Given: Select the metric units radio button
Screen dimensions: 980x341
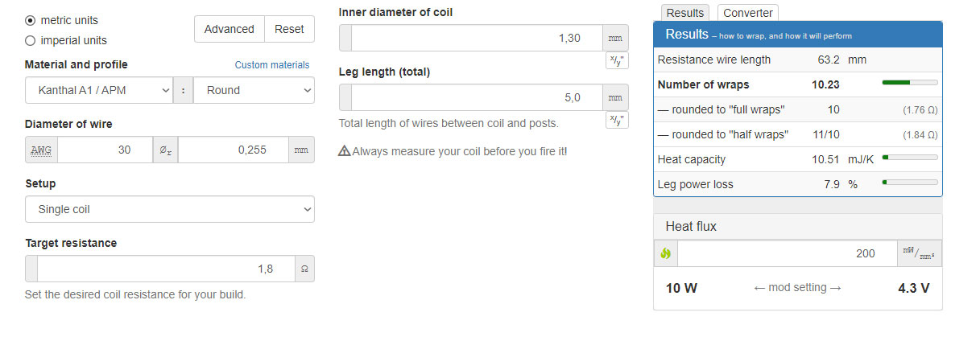Looking at the screenshot, I should tap(31, 20).
